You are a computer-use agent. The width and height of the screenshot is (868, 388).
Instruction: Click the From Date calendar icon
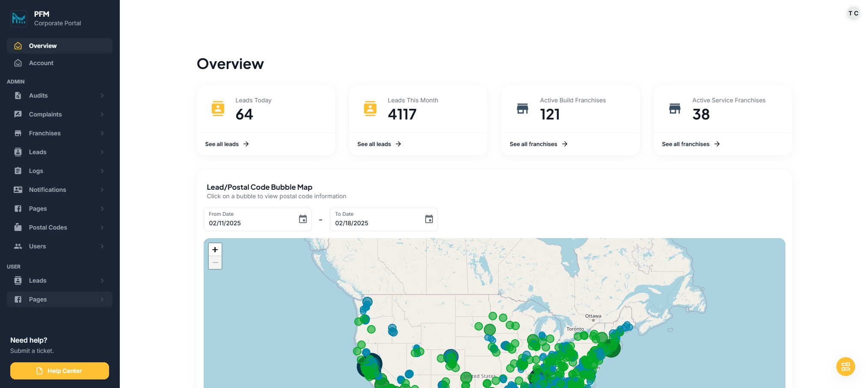point(303,219)
